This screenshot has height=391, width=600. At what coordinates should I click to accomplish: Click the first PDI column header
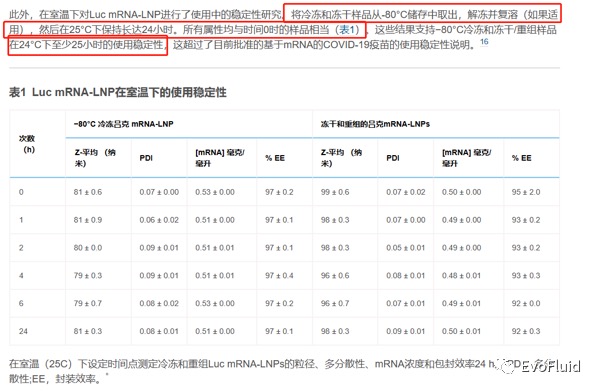coord(146,158)
